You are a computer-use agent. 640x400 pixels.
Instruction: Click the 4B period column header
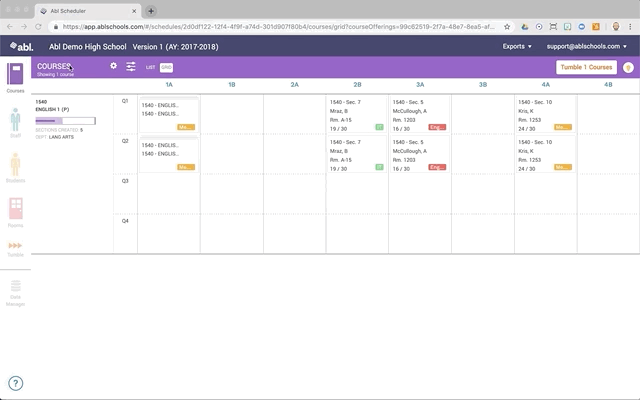tap(608, 84)
